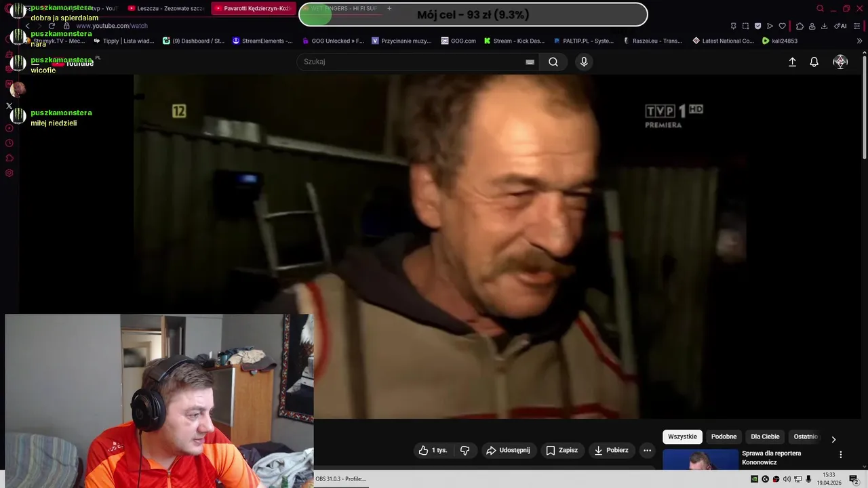Open Windows notification center icon
Viewport: 868px width, 488px height.
pyautogui.click(x=854, y=479)
